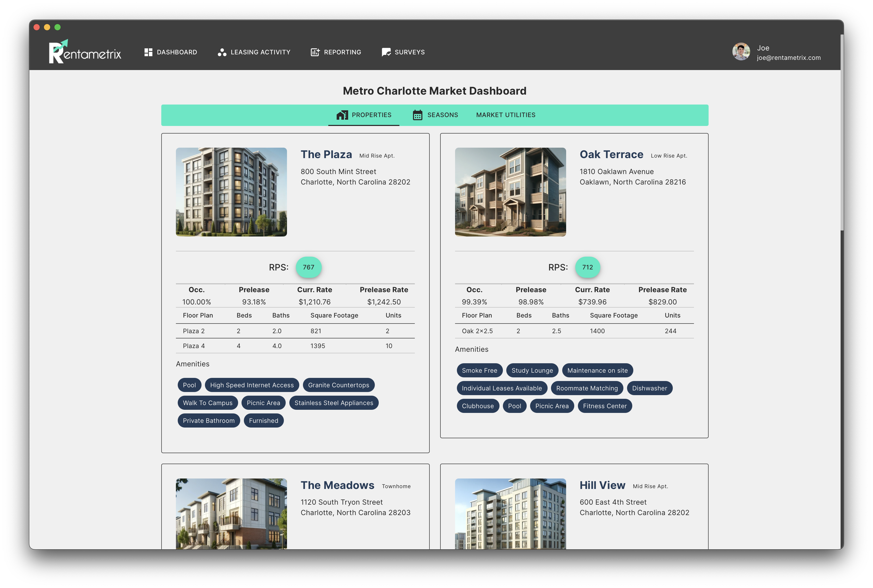Click the Seasons calendar icon
This screenshot has height=588, width=873.
pyautogui.click(x=417, y=115)
